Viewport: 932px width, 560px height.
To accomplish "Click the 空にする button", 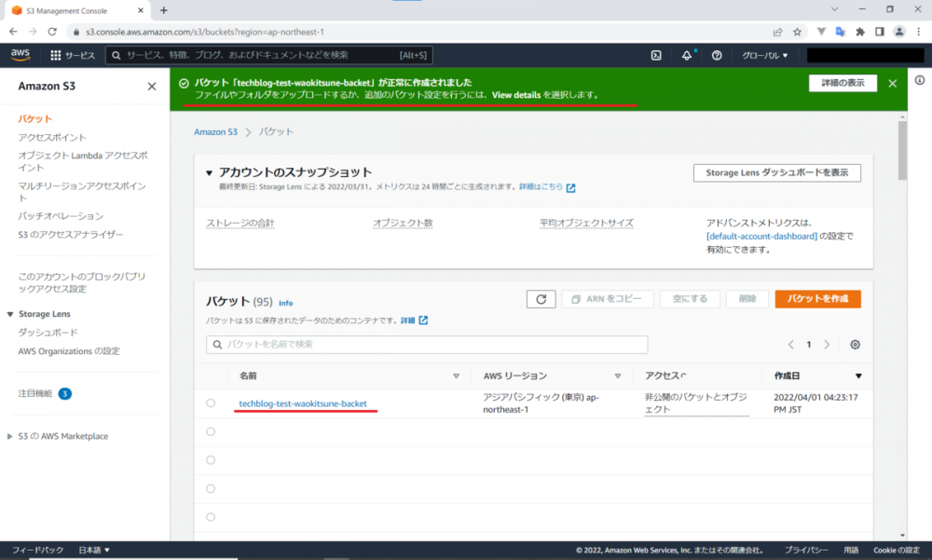I will (x=690, y=299).
